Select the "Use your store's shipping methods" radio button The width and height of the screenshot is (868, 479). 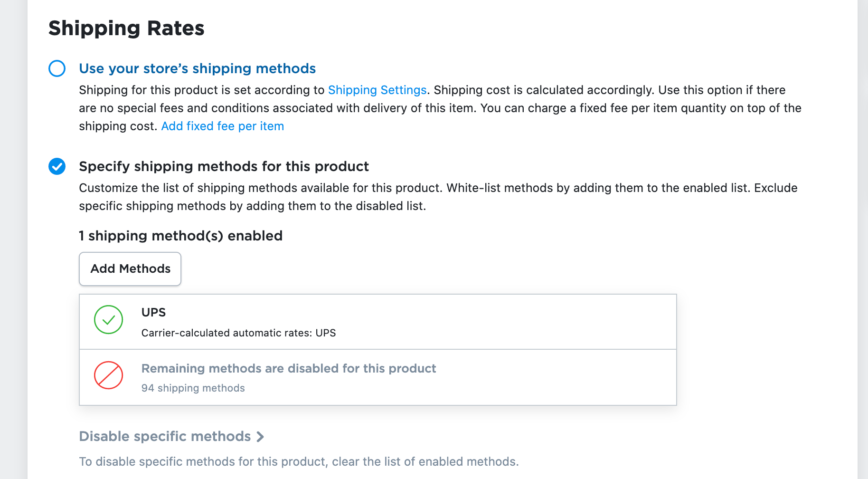(x=57, y=68)
